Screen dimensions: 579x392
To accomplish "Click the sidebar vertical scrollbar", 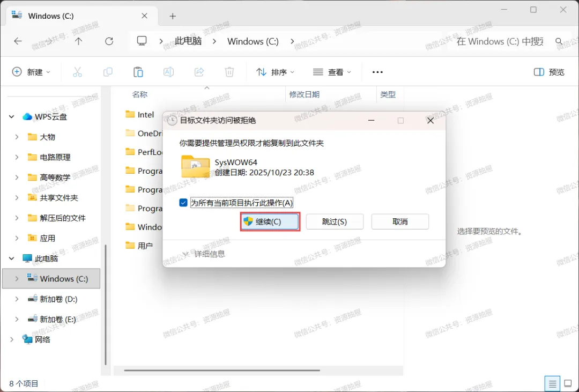I will pyautogui.click(x=106, y=305).
